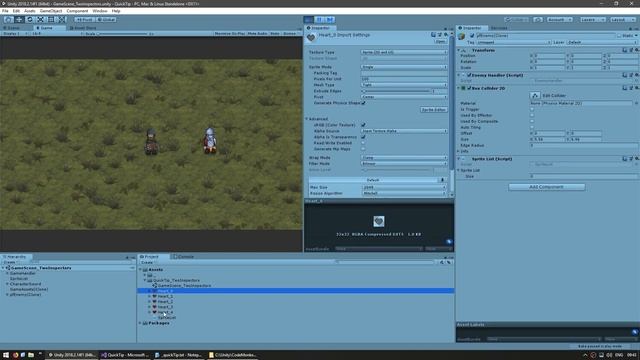Expand the Packages folder in Project
The width and height of the screenshot is (640, 360).
click(140, 323)
